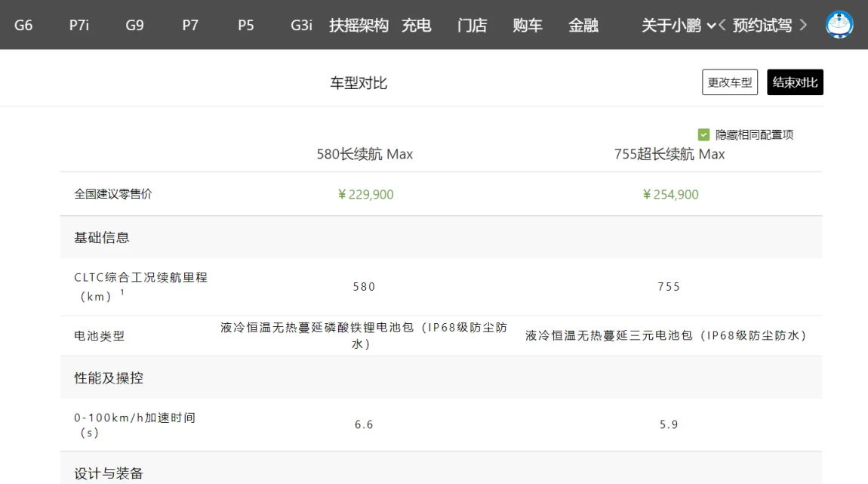Screen dimensions: 868x484
Task: Open the user avatar profile icon
Action: 839,25
